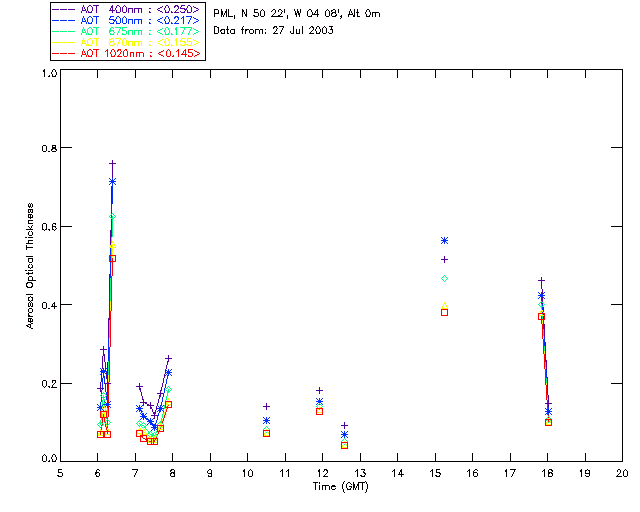Click the x-axis tick label '17'
The image size is (640, 512).
510,473
